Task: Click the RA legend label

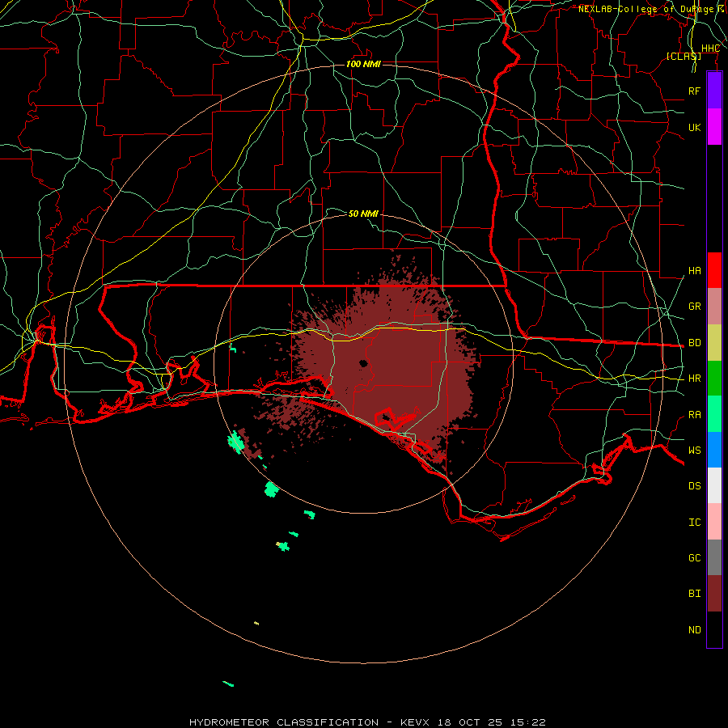Action: pyautogui.click(x=695, y=415)
